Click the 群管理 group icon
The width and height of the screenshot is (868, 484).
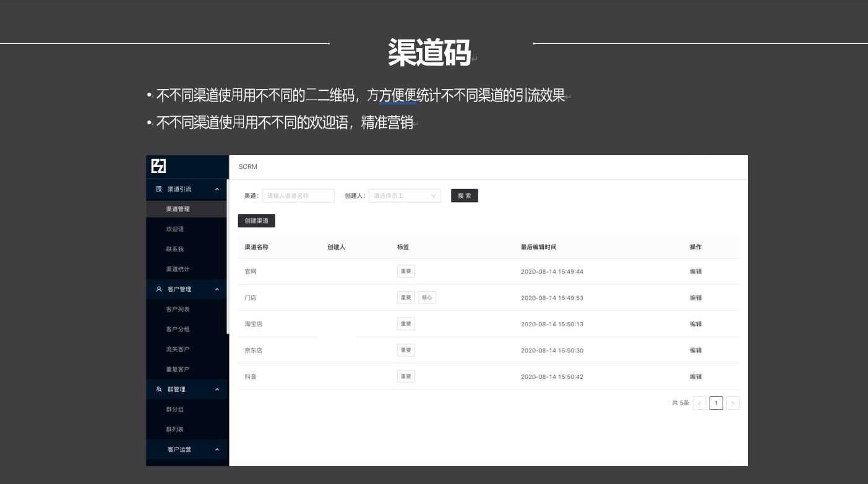(158, 389)
